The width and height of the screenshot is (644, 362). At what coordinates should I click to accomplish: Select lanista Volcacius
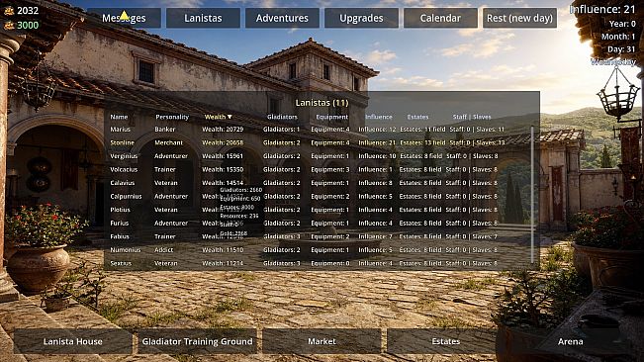pos(124,169)
